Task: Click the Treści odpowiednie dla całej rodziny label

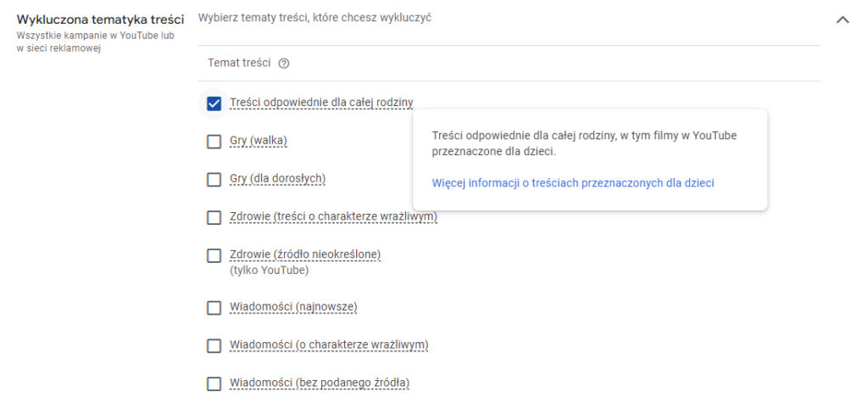Action: pos(321,103)
